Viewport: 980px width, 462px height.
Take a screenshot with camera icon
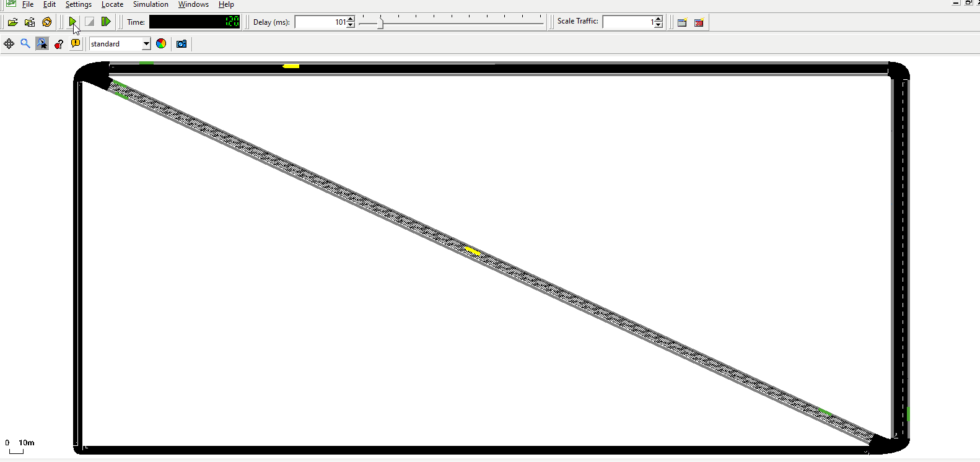coord(182,44)
